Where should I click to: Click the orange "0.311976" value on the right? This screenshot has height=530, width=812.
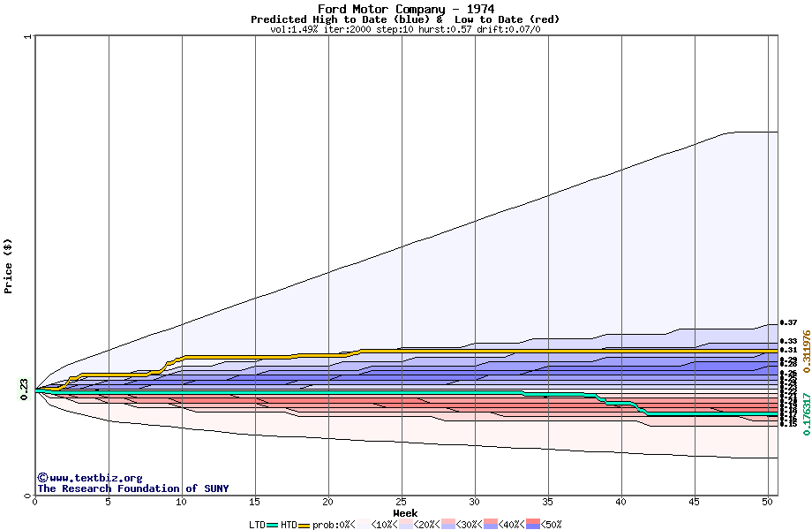807,352
